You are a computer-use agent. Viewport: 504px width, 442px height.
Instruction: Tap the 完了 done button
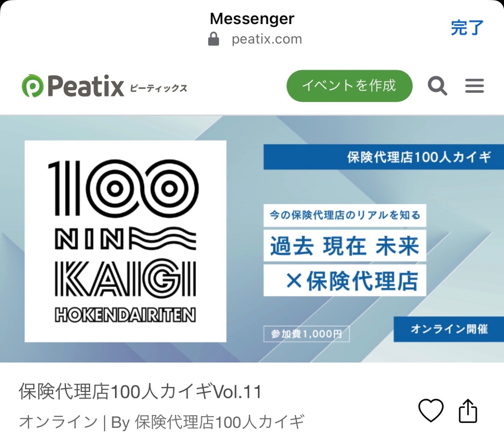pos(467,28)
